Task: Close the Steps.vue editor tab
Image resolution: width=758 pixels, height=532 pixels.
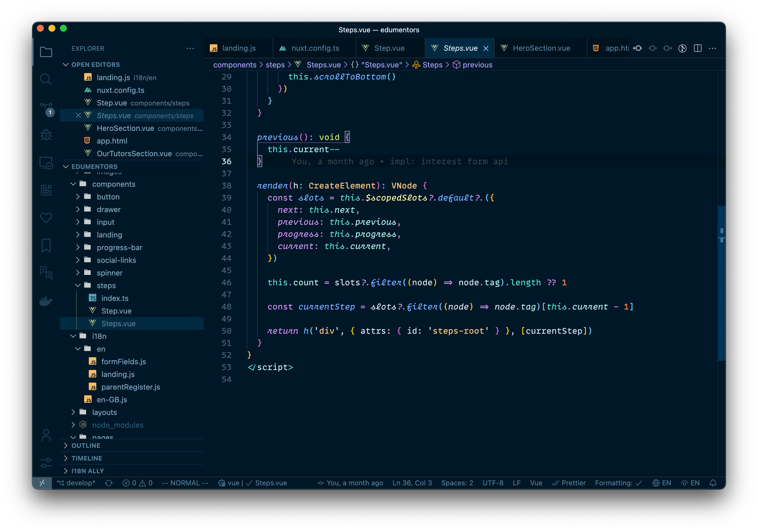Action: tap(486, 48)
